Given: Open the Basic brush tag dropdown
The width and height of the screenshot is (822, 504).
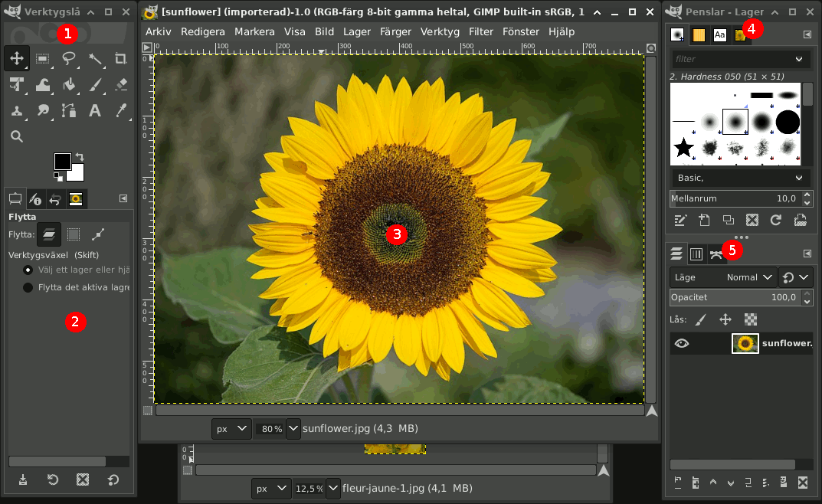Looking at the screenshot, I should click(x=740, y=178).
